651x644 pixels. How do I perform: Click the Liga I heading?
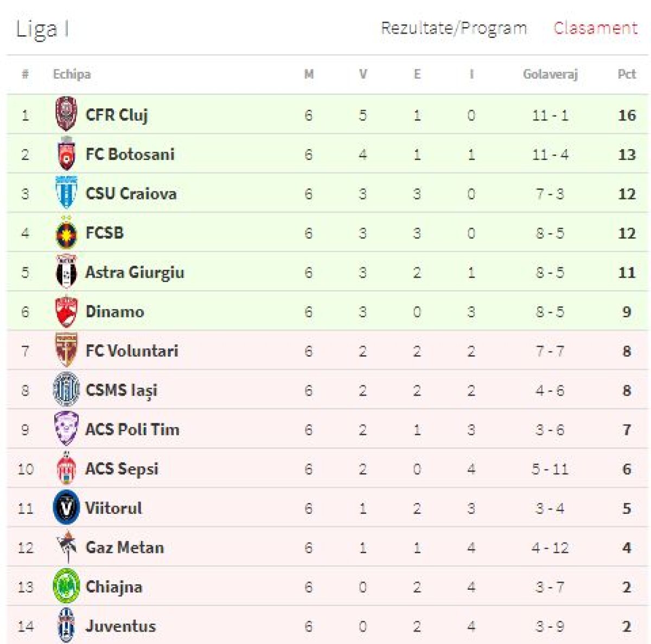[42, 28]
